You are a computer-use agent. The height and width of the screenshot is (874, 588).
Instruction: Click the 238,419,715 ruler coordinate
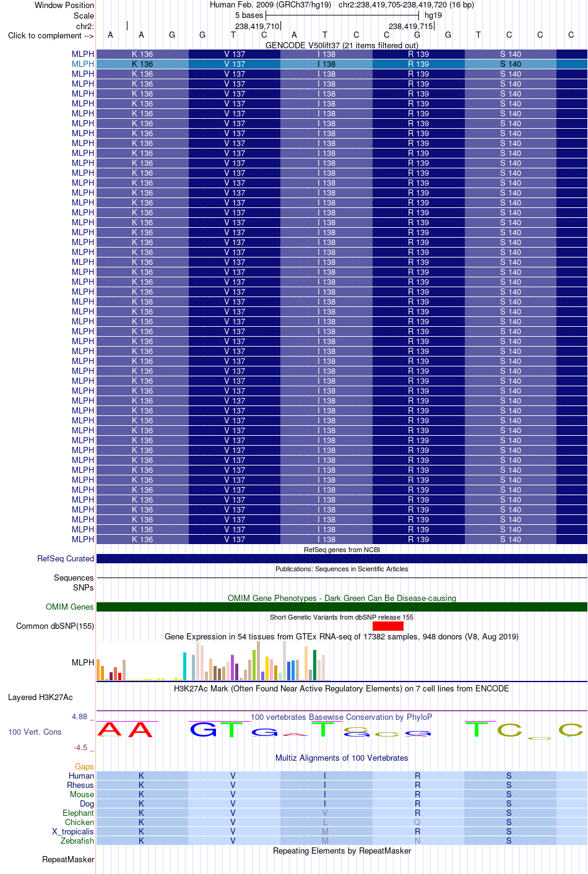coord(410,26)
